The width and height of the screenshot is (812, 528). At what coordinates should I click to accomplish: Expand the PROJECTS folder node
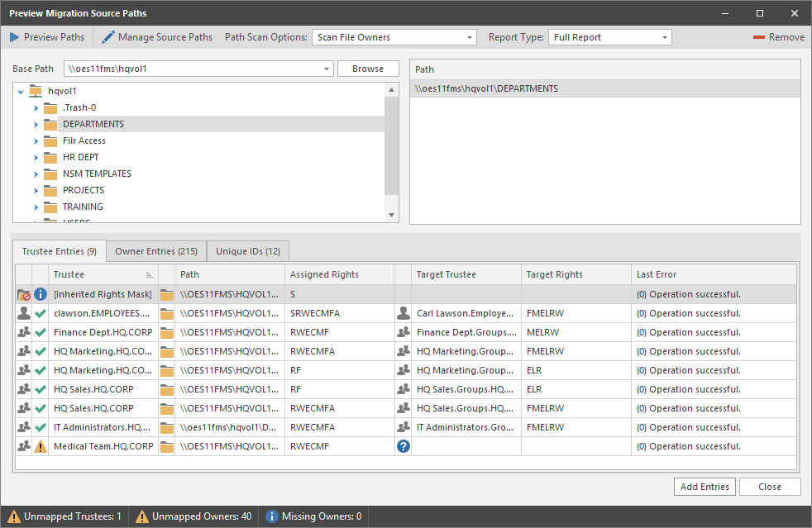click(36, 191)
